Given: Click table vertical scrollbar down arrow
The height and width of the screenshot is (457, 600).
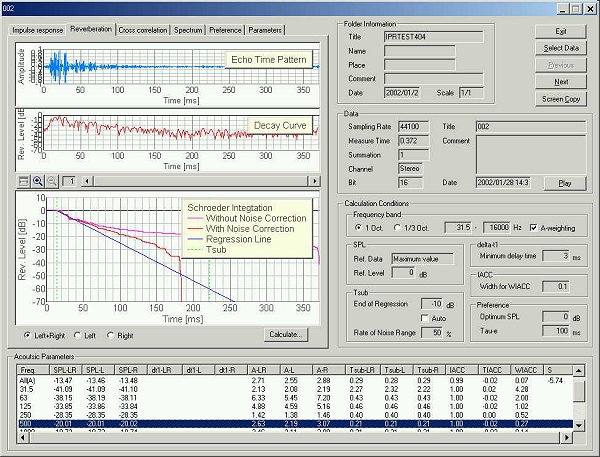Looking at the screenshot, I should [579, 425].
